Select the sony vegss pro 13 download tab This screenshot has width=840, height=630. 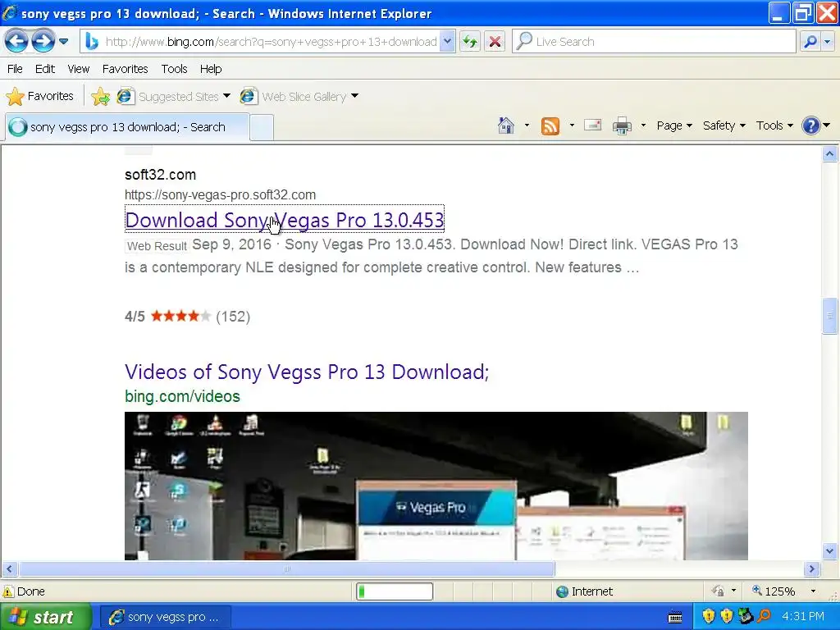(127, 127)
